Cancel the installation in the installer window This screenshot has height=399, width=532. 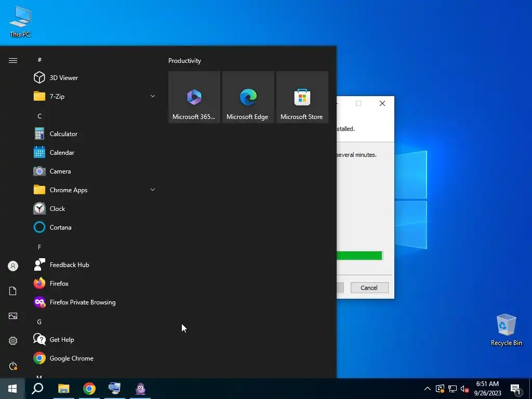(x=369, y=288)
